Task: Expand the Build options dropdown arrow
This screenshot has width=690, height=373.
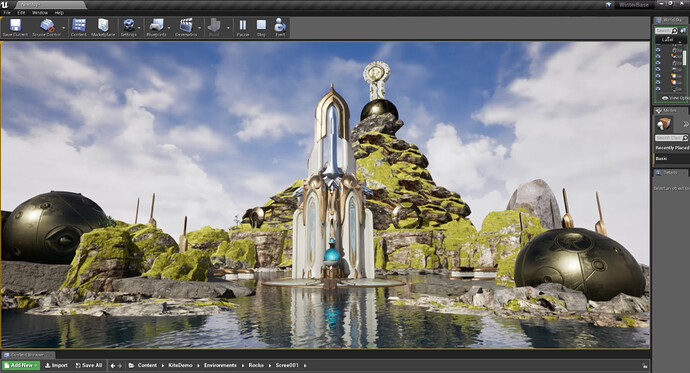Action: [228, 28]
